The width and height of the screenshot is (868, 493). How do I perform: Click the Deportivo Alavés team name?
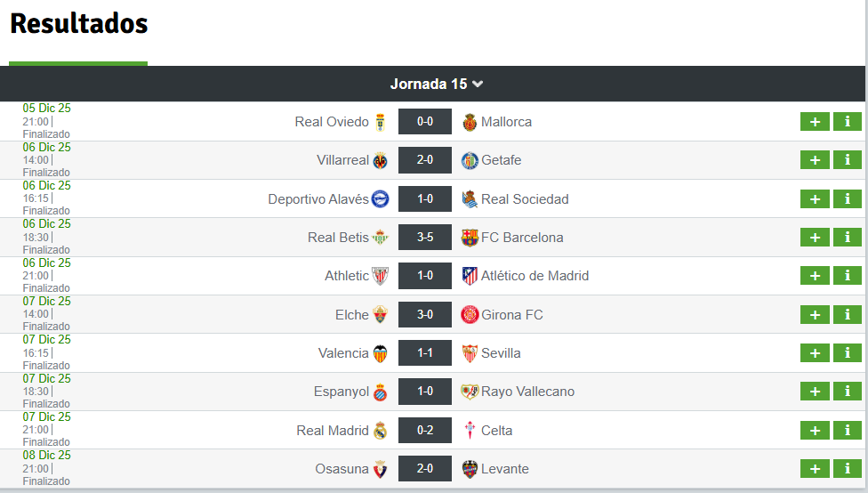coord(318,199)
